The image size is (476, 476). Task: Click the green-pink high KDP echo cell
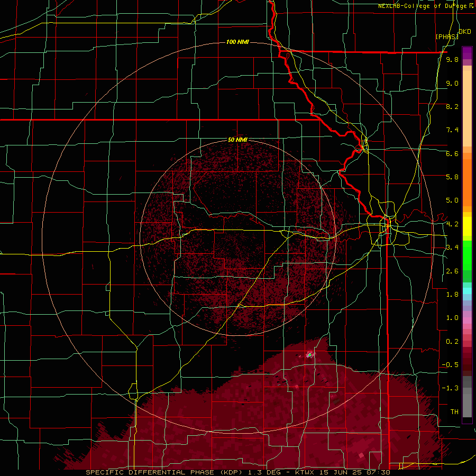click(x=309, y=354)
